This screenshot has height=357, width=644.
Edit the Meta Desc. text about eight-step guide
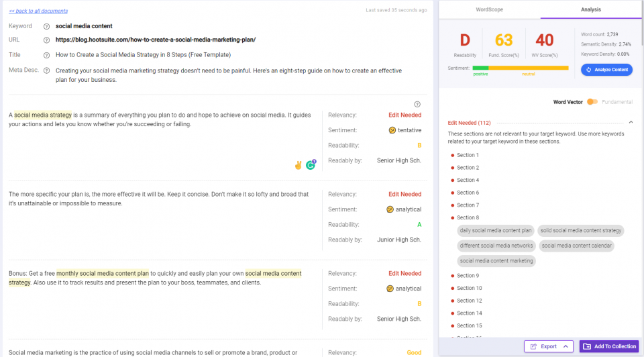pos(229,75)
